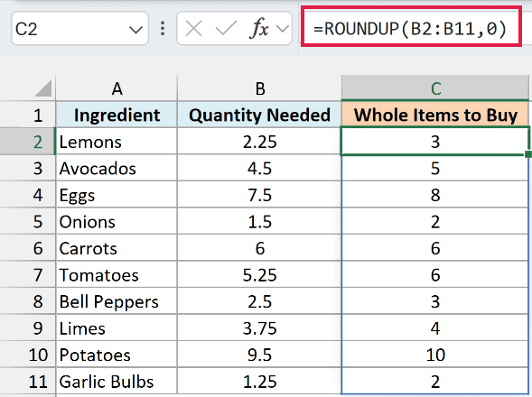Screen dimensions: 532x397
Task: Select row 8 header
Action: 28,301
